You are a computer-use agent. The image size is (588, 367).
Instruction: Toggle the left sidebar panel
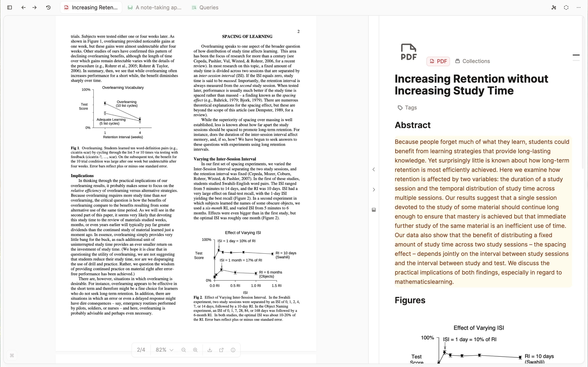pyautogui.click(x=10, y=7)
